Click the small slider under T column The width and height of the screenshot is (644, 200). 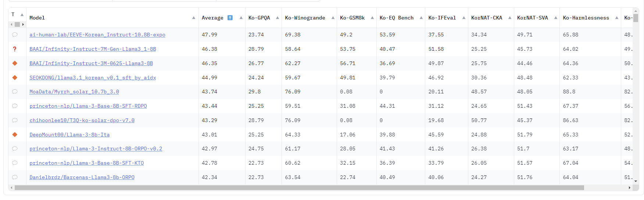click(17, 24)
